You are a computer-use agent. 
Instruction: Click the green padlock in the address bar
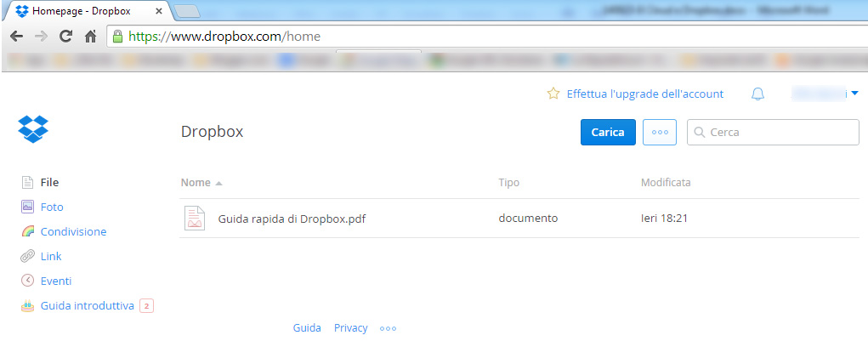[x=117, y=37]
